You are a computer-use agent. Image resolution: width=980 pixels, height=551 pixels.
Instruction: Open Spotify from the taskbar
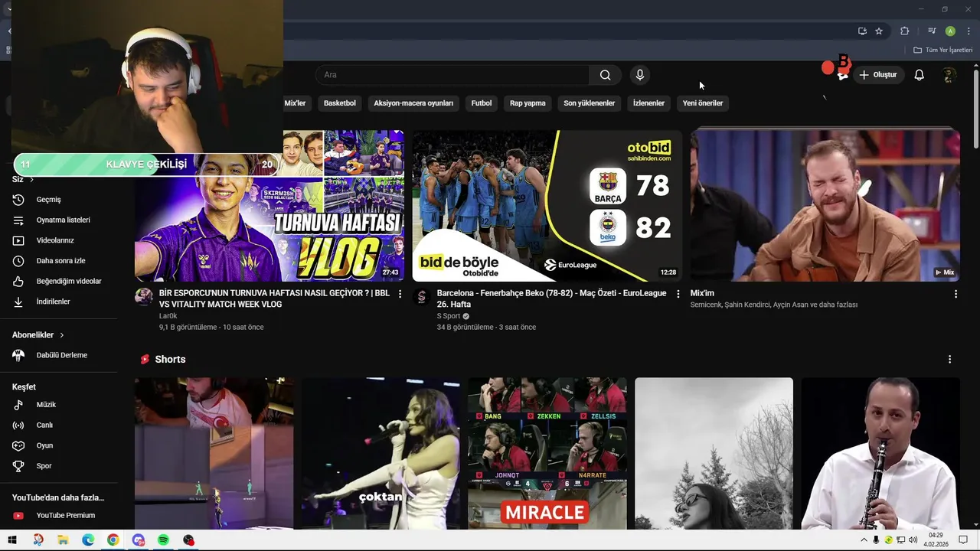[163, 540]
